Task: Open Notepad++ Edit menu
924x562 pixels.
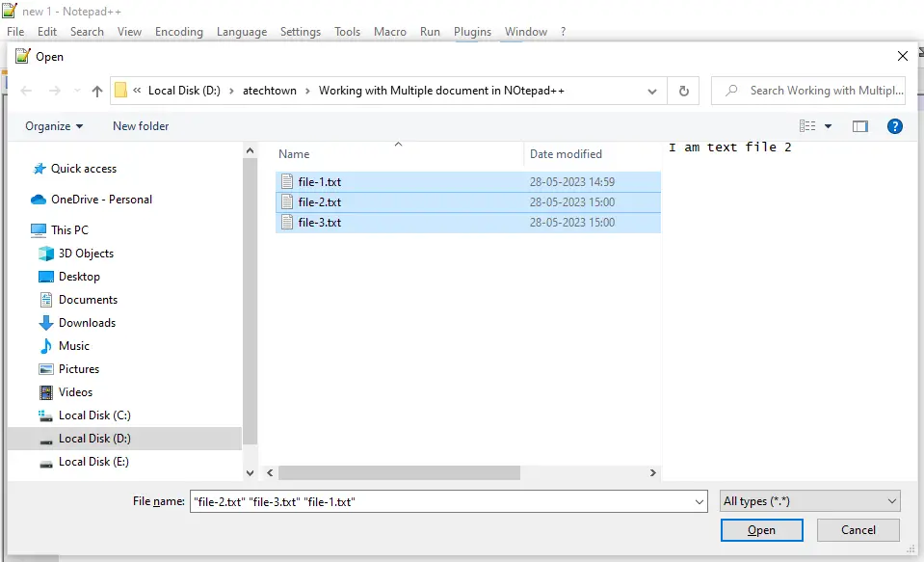Action: coord(47,32)
